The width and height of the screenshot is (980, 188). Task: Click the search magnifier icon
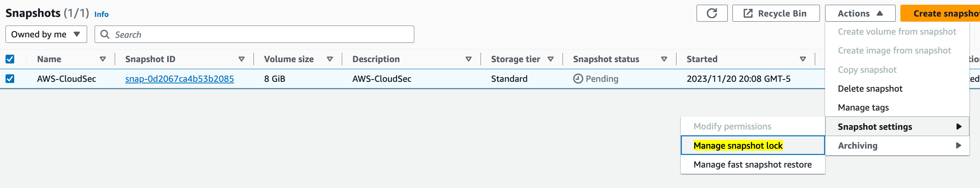pyautogui.click(x=105, y=34)
